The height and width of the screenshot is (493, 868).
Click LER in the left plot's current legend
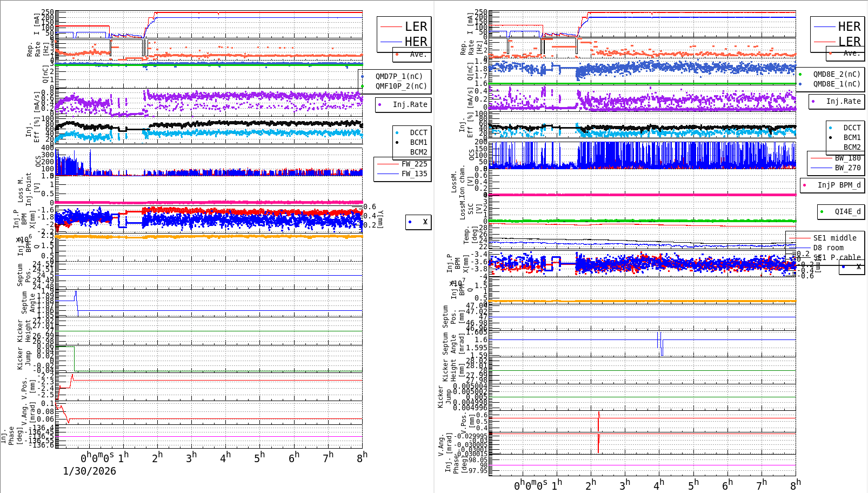(416, 26)
